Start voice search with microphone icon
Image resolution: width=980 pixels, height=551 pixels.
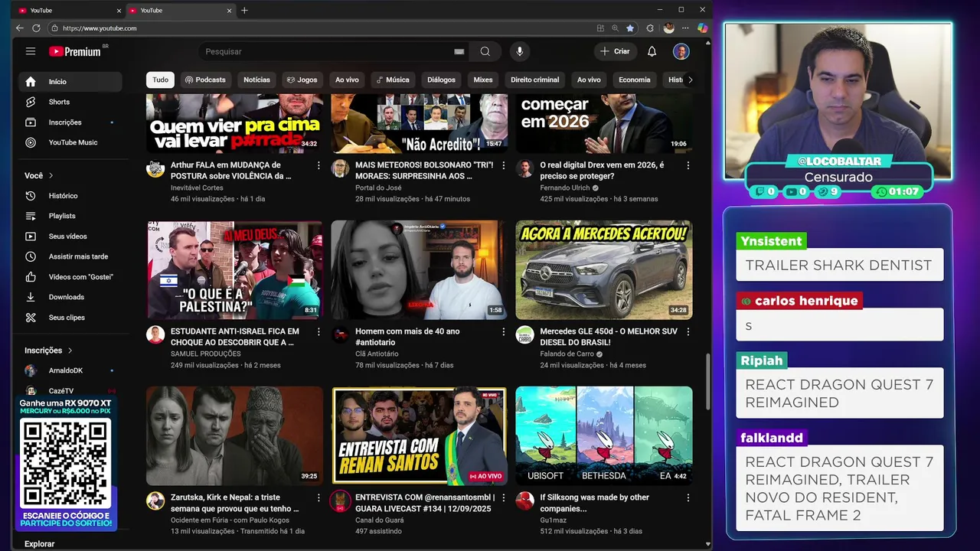[519, 51]
